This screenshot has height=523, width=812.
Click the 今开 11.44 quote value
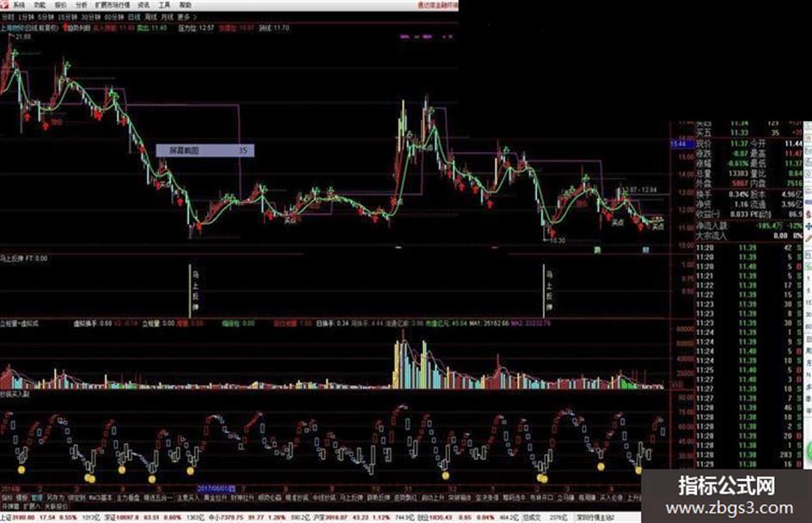[x=793, y=143]
